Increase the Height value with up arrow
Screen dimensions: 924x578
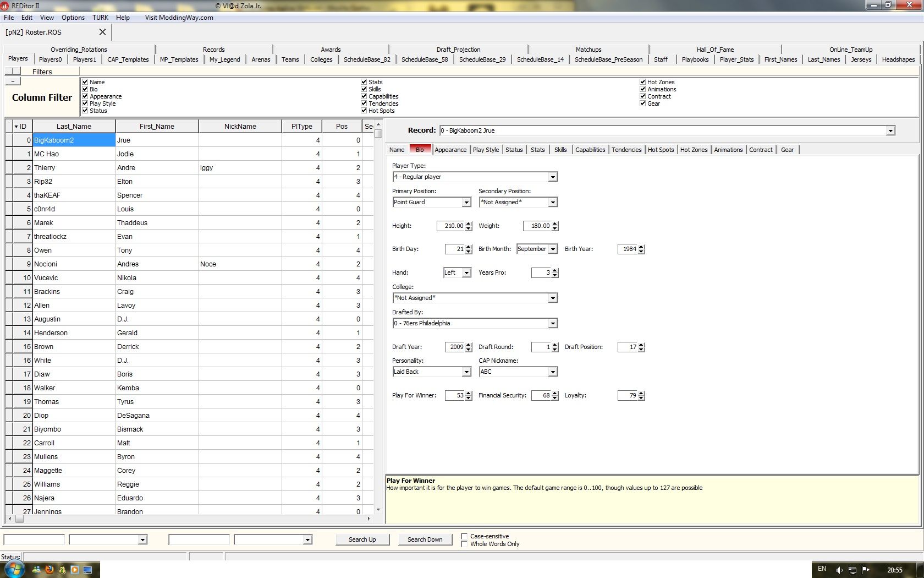coord(469,223)
